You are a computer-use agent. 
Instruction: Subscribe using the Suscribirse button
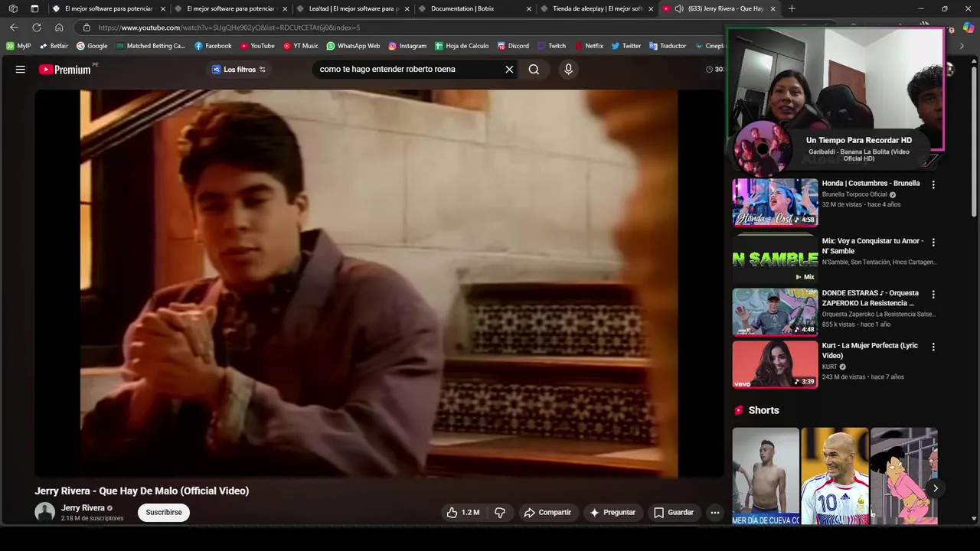(164, 512)
